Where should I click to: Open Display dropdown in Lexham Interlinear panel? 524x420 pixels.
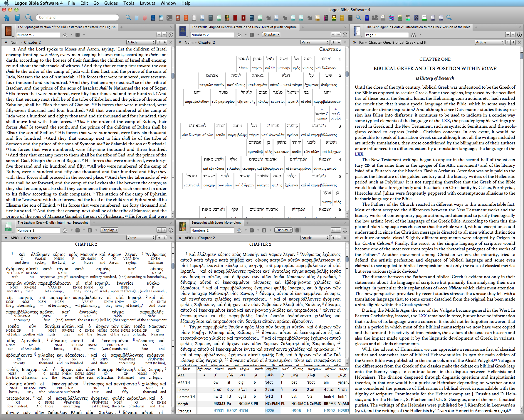click(110, 230)
